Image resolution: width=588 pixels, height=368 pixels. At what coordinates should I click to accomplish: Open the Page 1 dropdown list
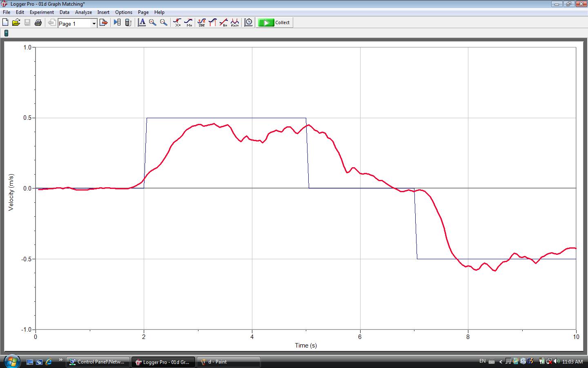[94, 23]
